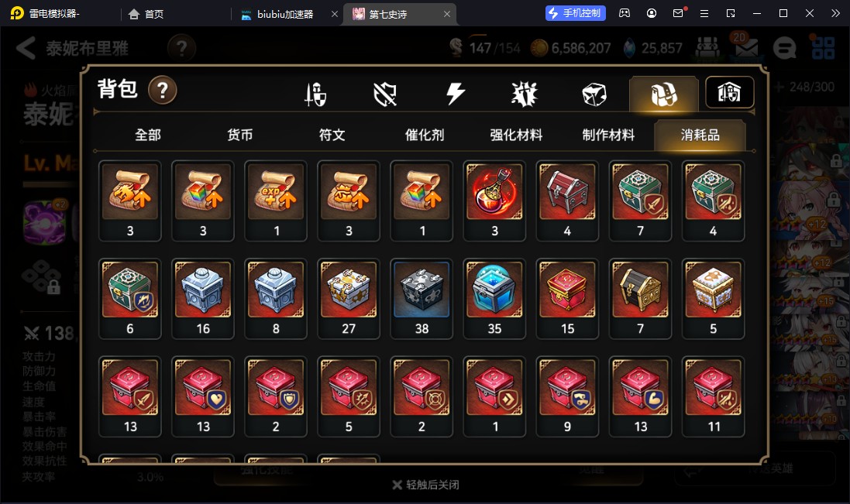Click the 手机控制 button
The width and height of the screenshot is (850, 504).
coord(575,13)
